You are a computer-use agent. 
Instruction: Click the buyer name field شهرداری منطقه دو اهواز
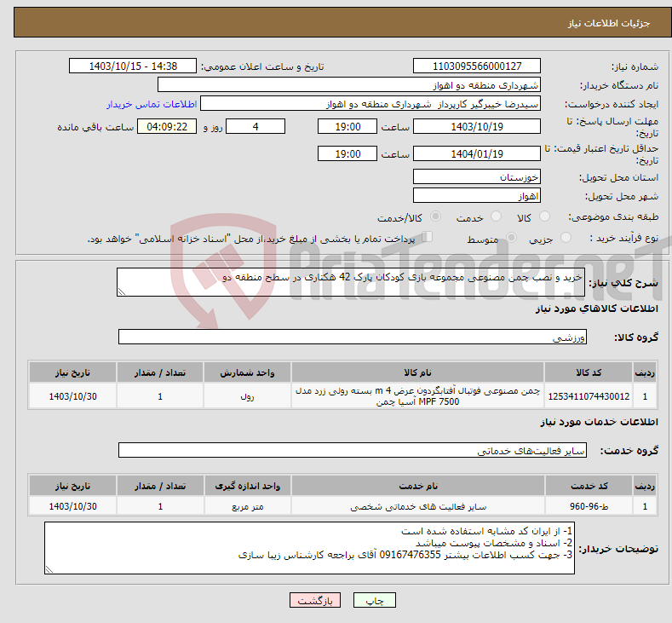tap(349, 85)
